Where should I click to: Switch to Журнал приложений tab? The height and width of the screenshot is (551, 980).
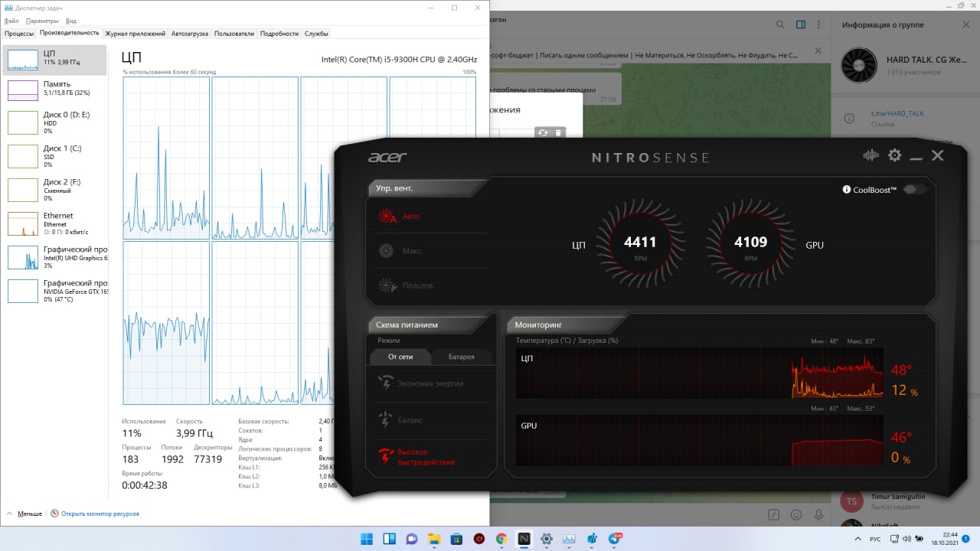pyautogui.click(x=136, y=34)
